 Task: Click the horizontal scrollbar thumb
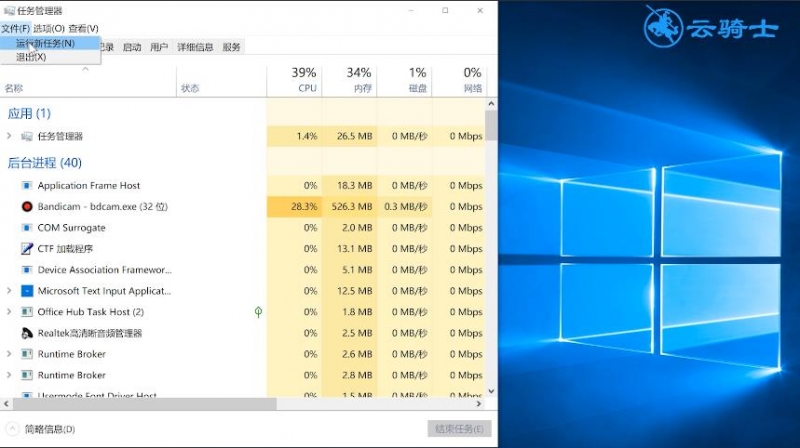coord(144,404)
